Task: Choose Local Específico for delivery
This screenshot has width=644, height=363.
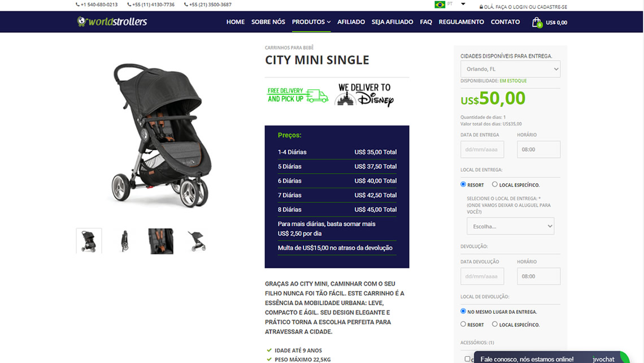Action: point(494,184)
